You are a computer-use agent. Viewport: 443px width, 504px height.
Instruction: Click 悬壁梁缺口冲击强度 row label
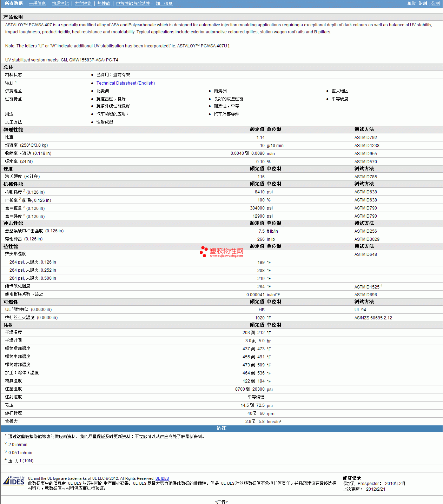pos(34,231)
